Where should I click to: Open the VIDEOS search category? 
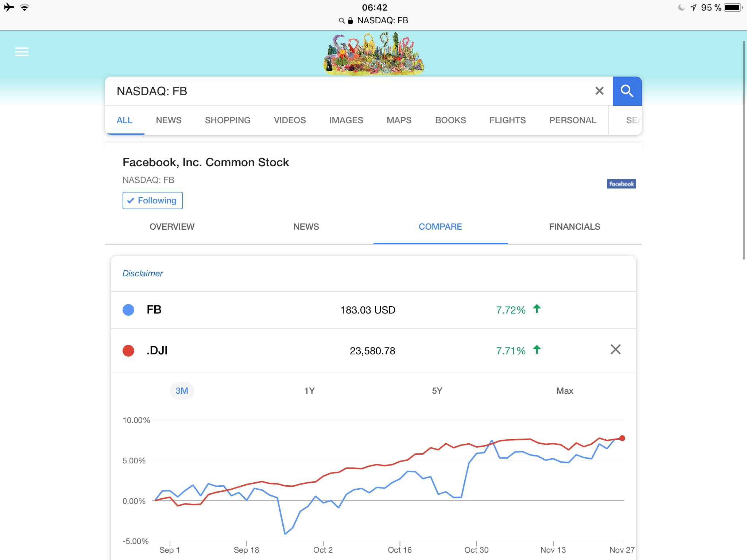[x=290, y=120]
